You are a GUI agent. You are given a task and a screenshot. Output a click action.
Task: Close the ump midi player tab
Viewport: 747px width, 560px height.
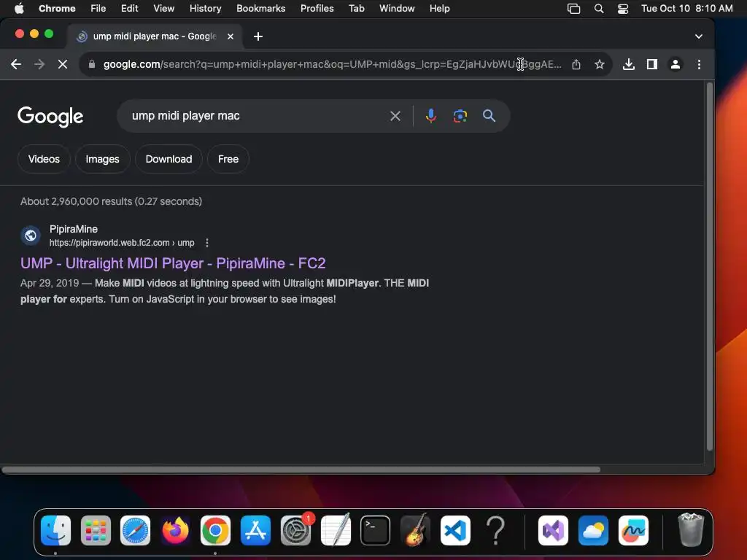(x=230, y=36)
